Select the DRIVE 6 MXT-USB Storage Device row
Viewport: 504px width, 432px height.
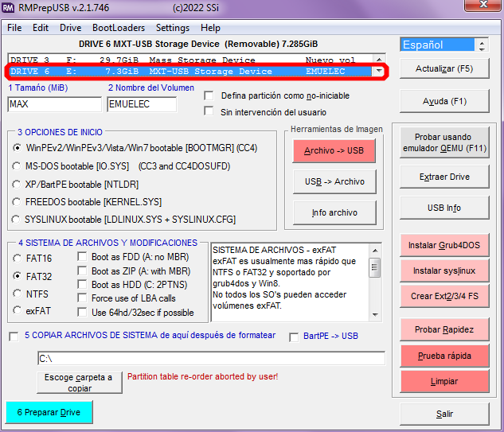tap(190, 72)
